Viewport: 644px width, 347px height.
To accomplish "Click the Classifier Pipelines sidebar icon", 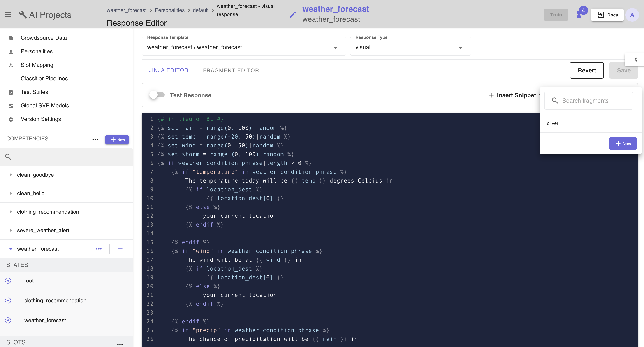I will [x=11, y=79].
